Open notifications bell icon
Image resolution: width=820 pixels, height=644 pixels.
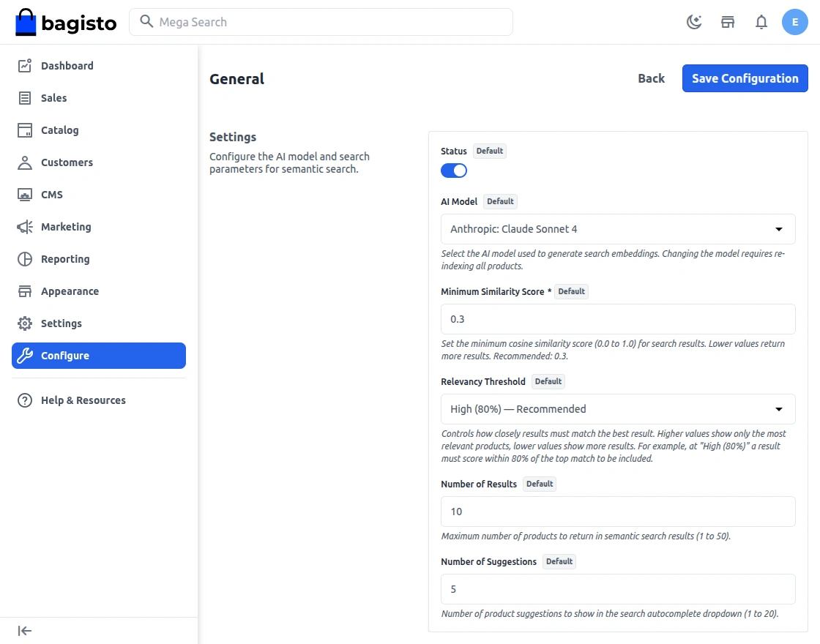(x=761, y=22)
